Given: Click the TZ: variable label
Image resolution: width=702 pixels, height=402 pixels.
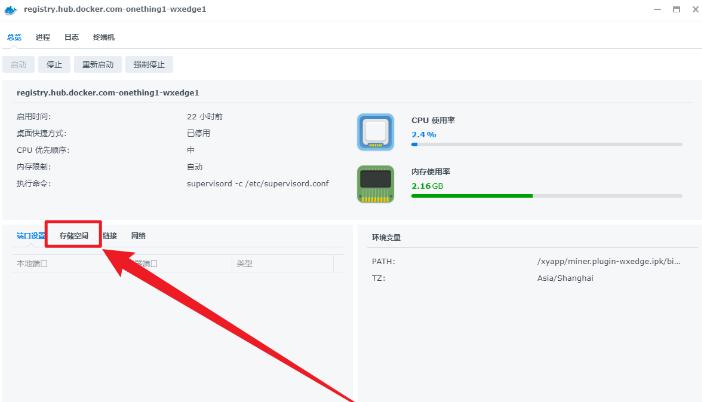Looking at the screenshot, I should point(379,278).
